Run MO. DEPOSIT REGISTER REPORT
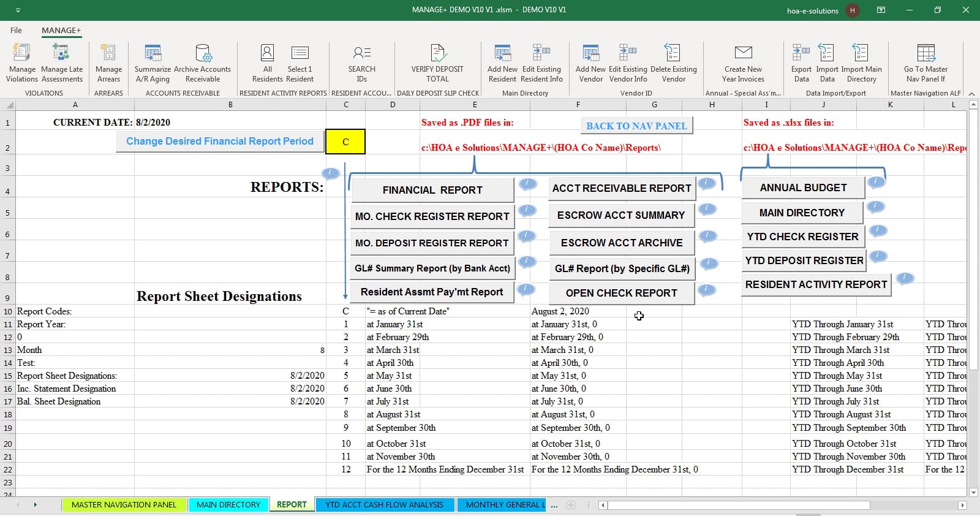This screenshot has width=980, height=516. tap(432, 243)
